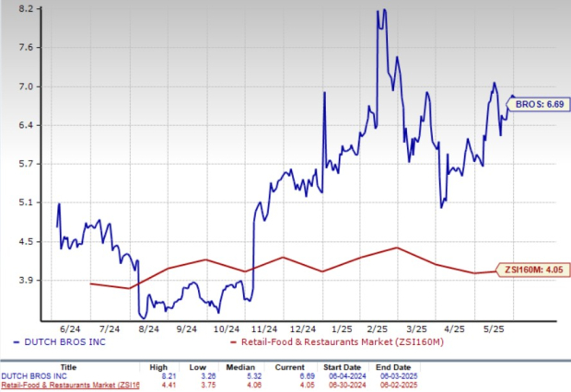This screenshot has height=392, width=571.
Task: Select Retail-Food current value 4.05 in table
Action: 307,385
